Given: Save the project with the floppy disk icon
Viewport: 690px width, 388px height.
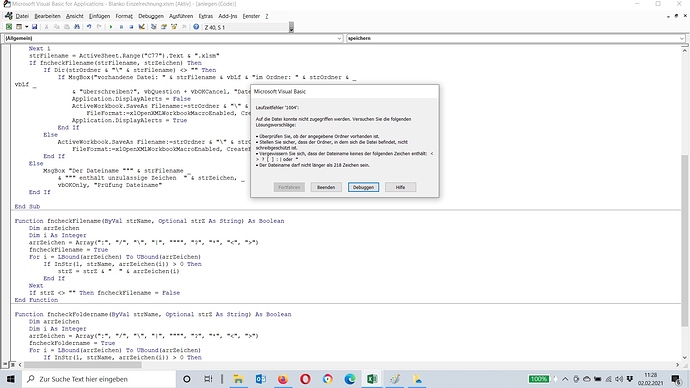Looking at the screenshot, I should (x=34, y=27).
